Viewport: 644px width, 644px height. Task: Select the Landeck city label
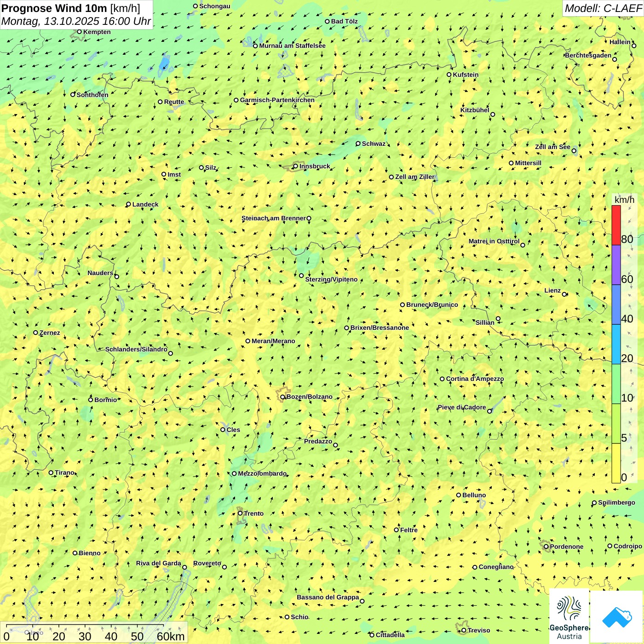tap(145, 204)
